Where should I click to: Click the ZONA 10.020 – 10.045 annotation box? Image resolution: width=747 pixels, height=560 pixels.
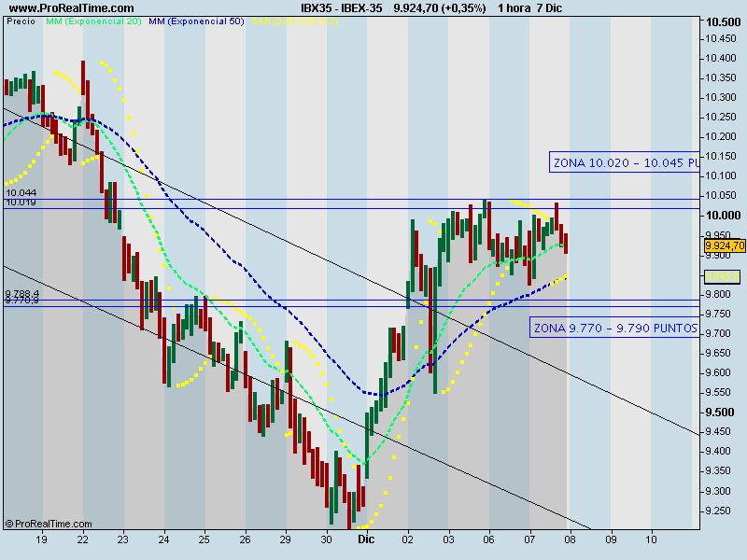[625, 162]
